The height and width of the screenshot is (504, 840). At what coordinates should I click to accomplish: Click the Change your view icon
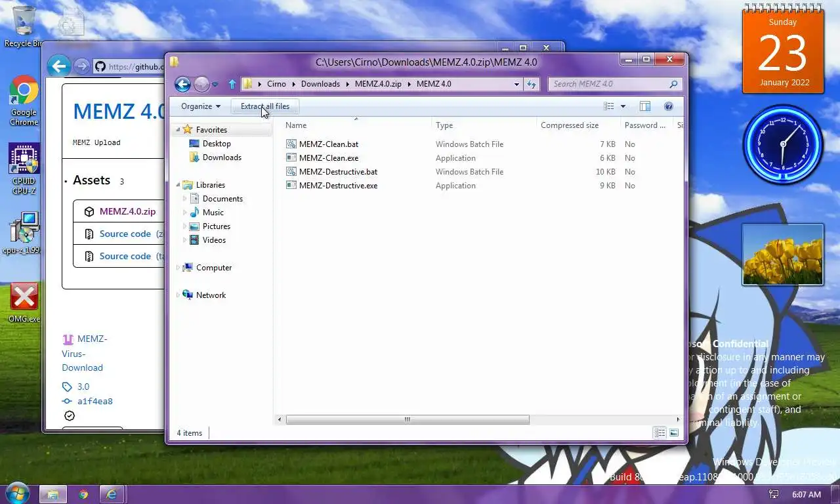609,106
